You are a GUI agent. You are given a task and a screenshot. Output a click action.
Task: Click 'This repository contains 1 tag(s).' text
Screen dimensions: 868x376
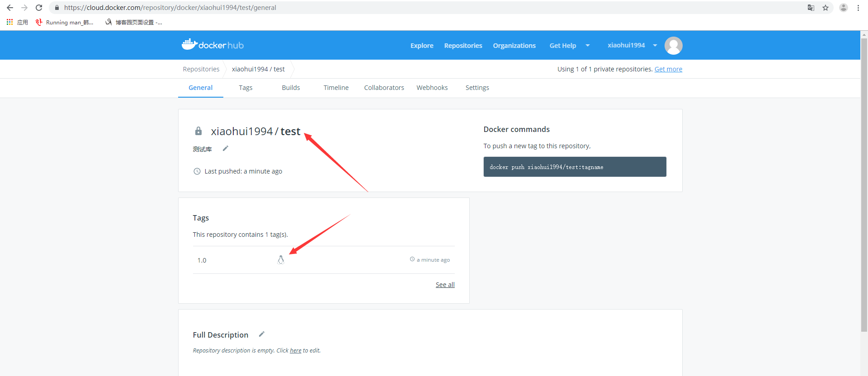coord(240,235)
